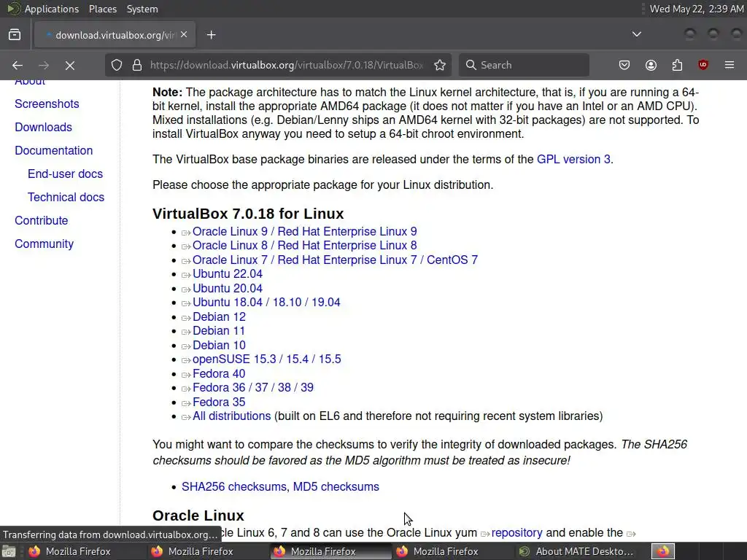Open Firefox account icon
Viewport: 747px width, 560px height.
(x=651, y=65)
